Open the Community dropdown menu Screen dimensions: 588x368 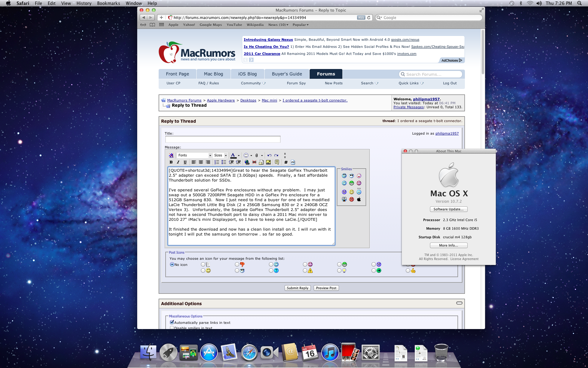tap(253, 83)
